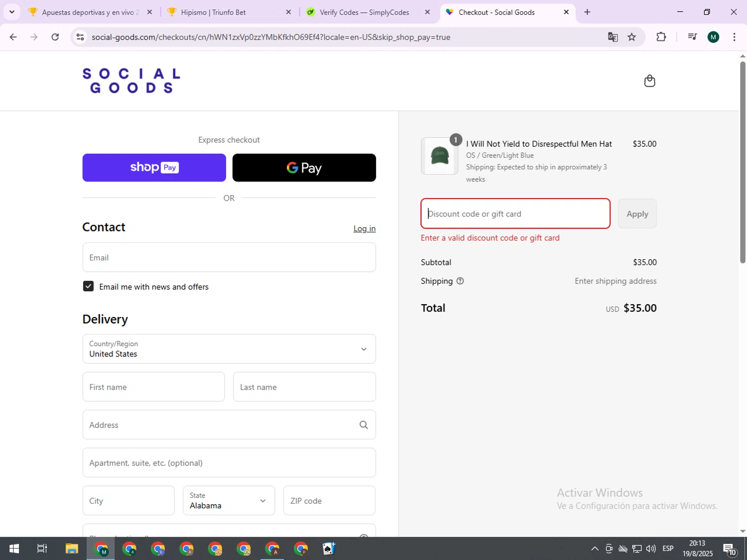Click the Log in link

365,228
